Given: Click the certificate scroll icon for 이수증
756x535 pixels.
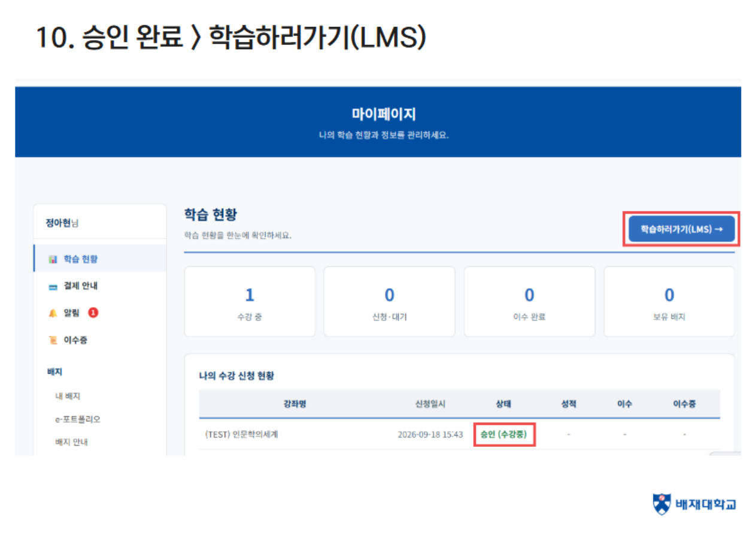Looking at the screenshot, I should [x=52, y=340].
